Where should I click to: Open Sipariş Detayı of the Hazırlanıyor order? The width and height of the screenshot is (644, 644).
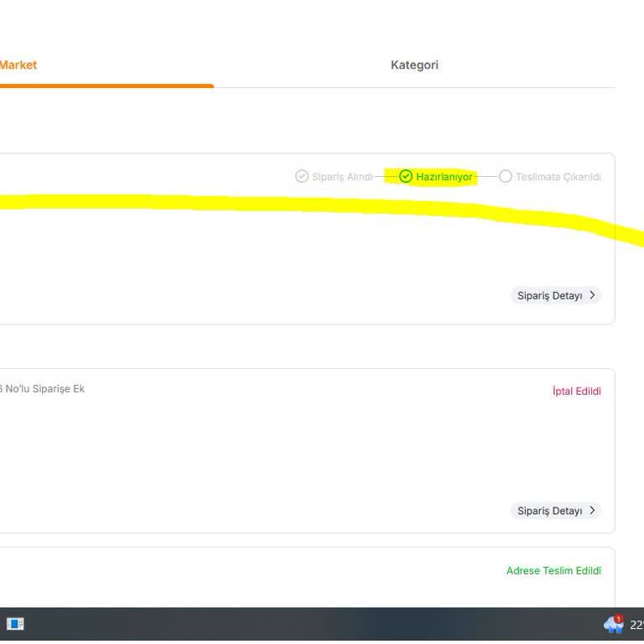(x=556, y=296)
